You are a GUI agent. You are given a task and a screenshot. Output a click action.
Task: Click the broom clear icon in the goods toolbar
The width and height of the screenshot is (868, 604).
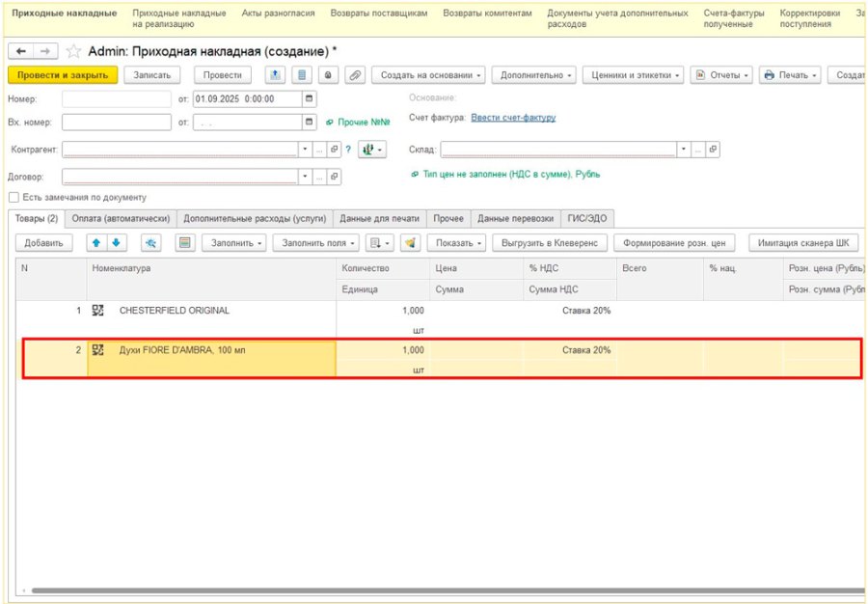click(x=410, y=243)
